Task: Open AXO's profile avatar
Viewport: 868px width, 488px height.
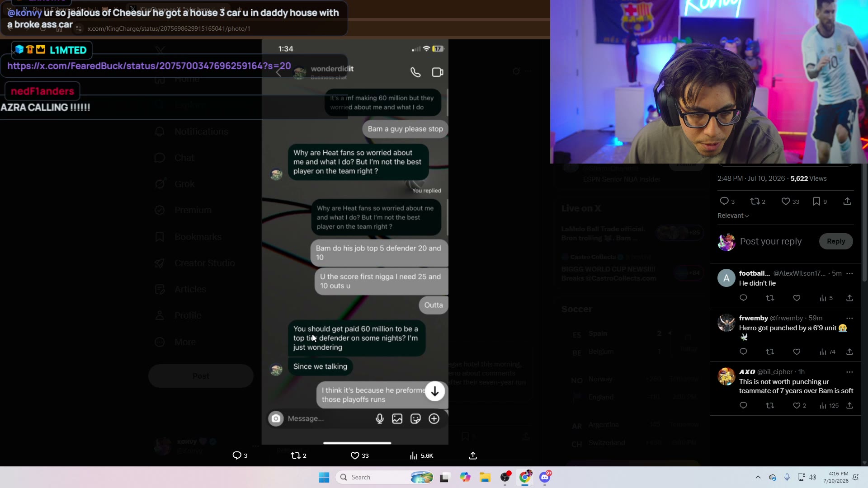Action: 726,376
